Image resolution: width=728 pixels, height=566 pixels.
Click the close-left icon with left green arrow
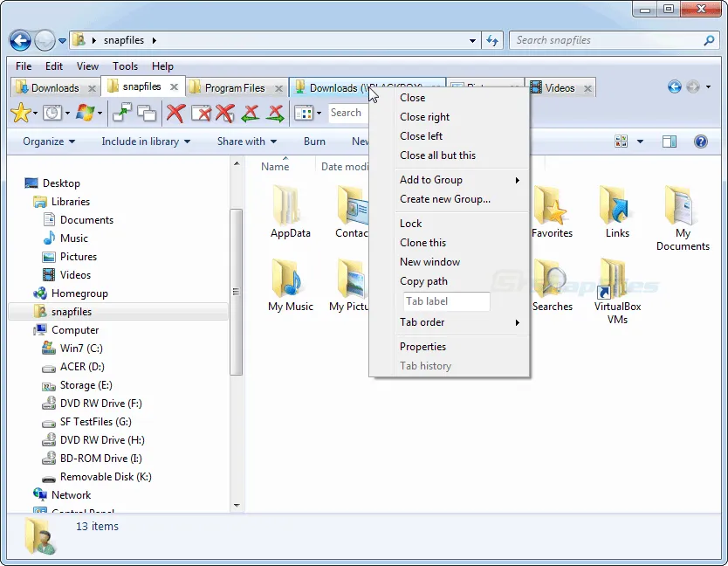[251, 113]
